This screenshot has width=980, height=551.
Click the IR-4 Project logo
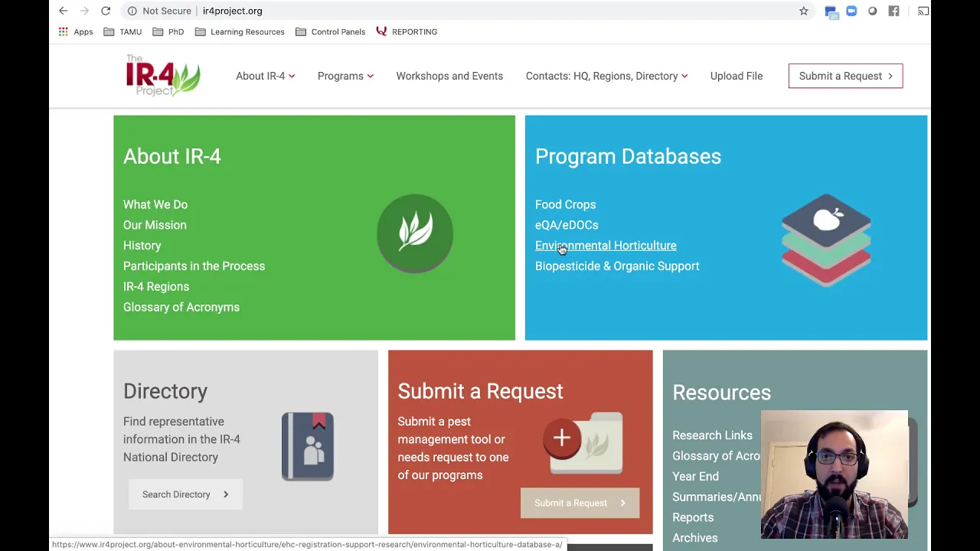point(163,76)
